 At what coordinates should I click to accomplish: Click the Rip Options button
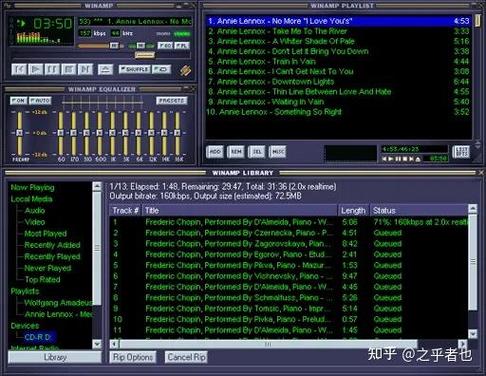[x=133, y=357]
